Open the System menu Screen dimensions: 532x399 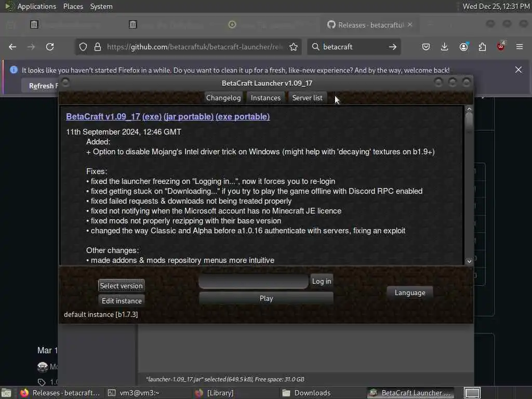[x=101, y=6]
